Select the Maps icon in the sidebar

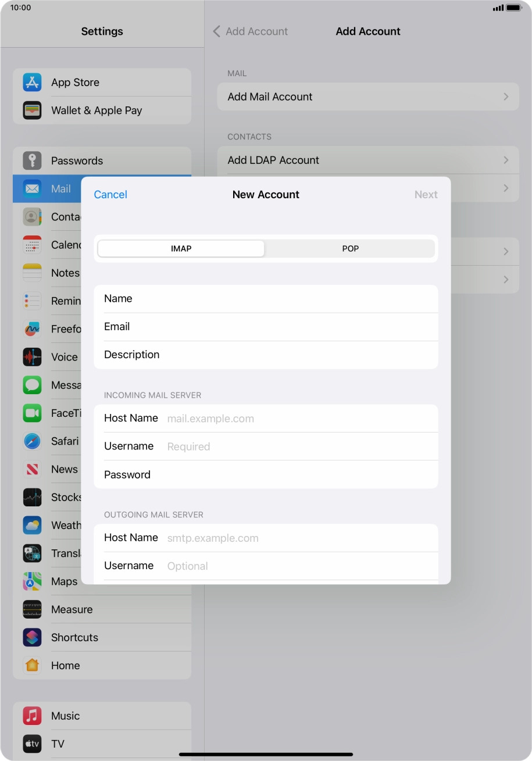(x=32, y=581)
